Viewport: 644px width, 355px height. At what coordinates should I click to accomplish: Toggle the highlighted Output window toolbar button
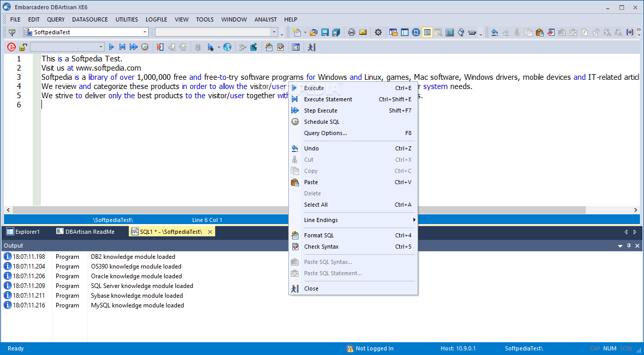pyautogui.click(x=427, y=32)
